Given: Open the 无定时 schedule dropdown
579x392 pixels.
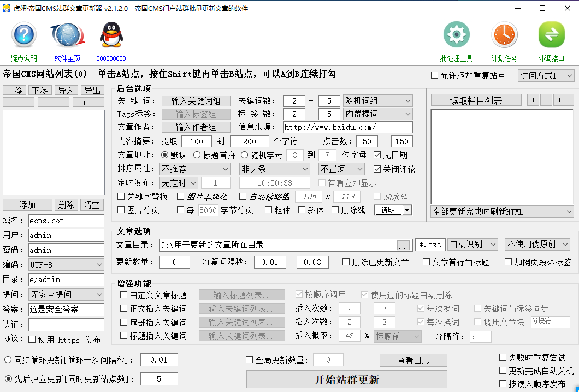Looking at the screenshot, I should pyautogui.click(x=179, y=183).
